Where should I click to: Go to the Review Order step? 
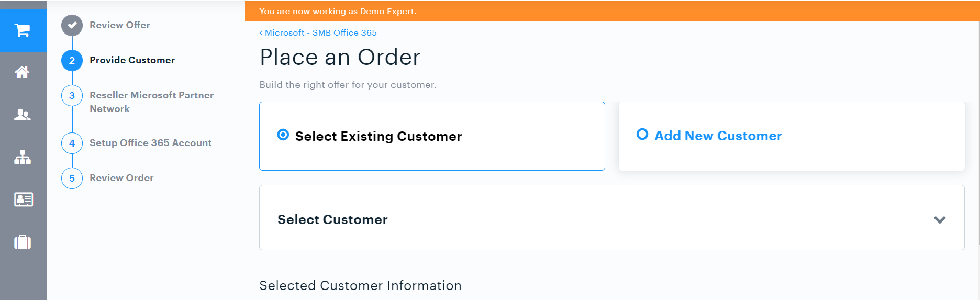tap(121, 178)
